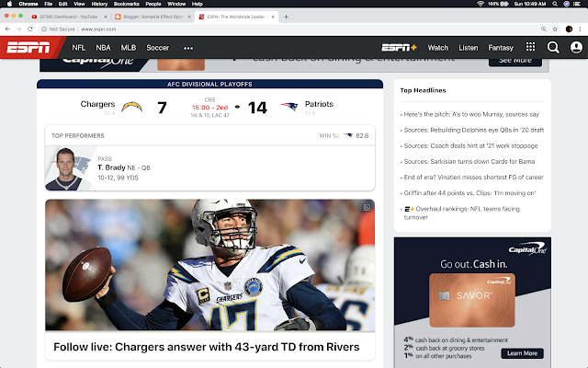The image size is (588, 368).
Task: Reload the page with the refresh icon
Action: (30, 29)
